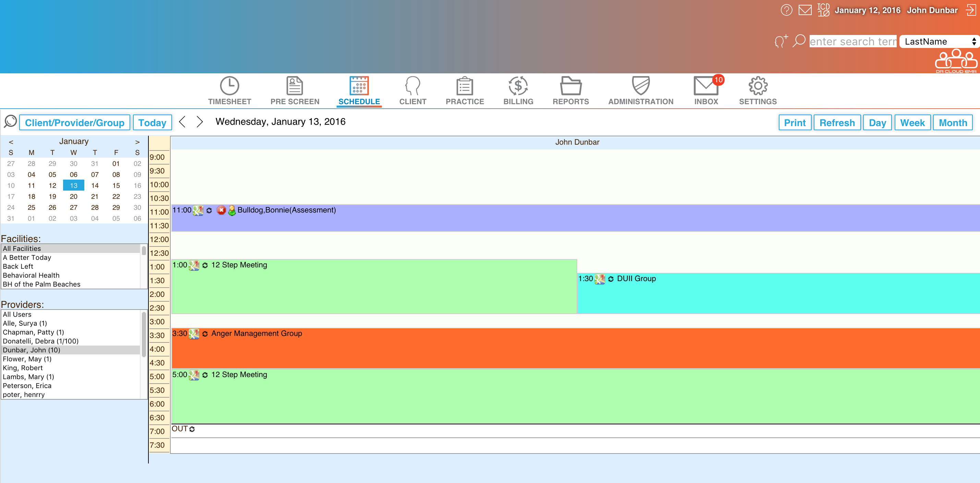This screenshot has height=483, width=980.
Task: Open the Administration tab
Action: coord(640,91)
